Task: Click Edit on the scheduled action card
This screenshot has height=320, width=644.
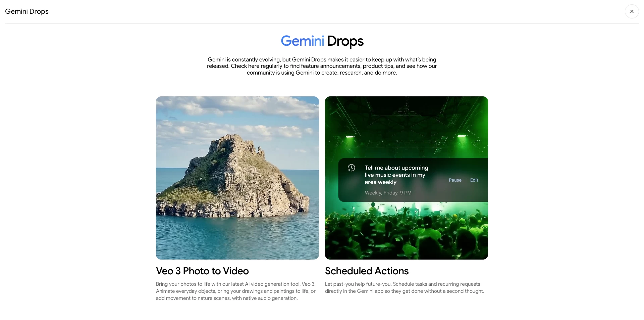Action: (474, 180)
